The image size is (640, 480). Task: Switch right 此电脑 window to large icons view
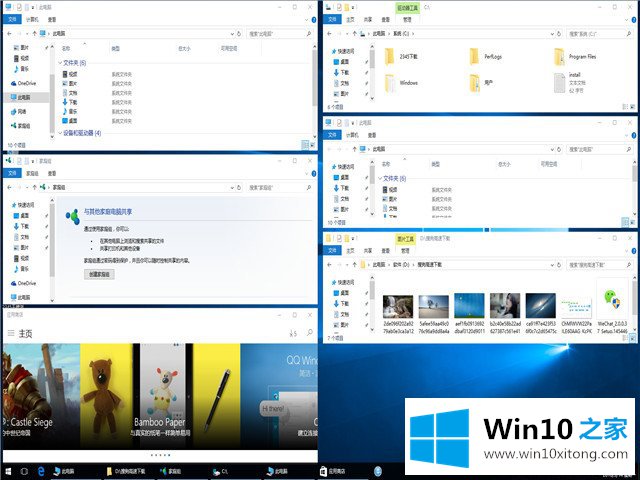(633, 222)
